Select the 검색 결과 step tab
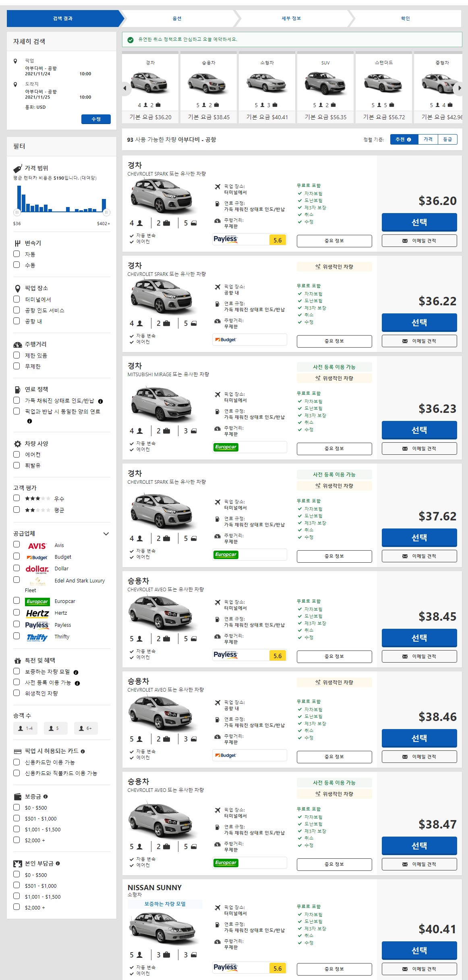 tap(63, 19)
